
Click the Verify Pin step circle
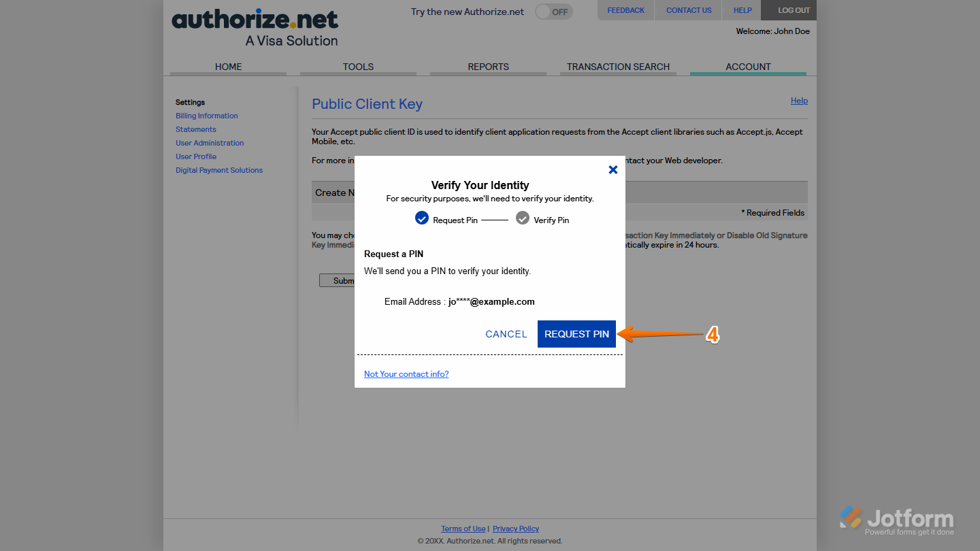(x=522, y=218)
